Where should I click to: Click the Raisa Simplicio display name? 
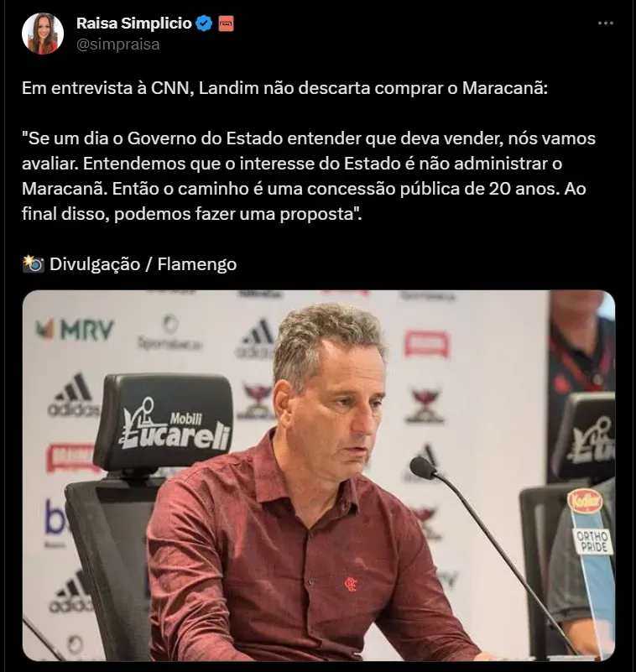[x=133, y=23]
